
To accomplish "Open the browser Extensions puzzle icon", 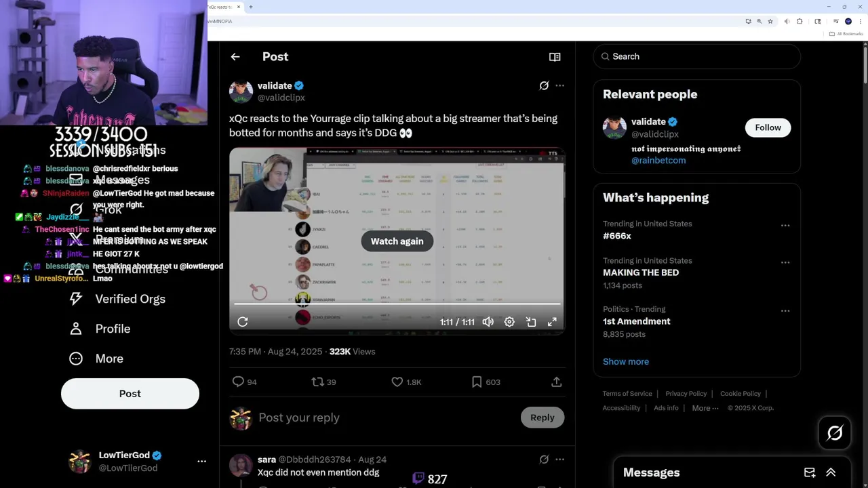I will 800,21.
